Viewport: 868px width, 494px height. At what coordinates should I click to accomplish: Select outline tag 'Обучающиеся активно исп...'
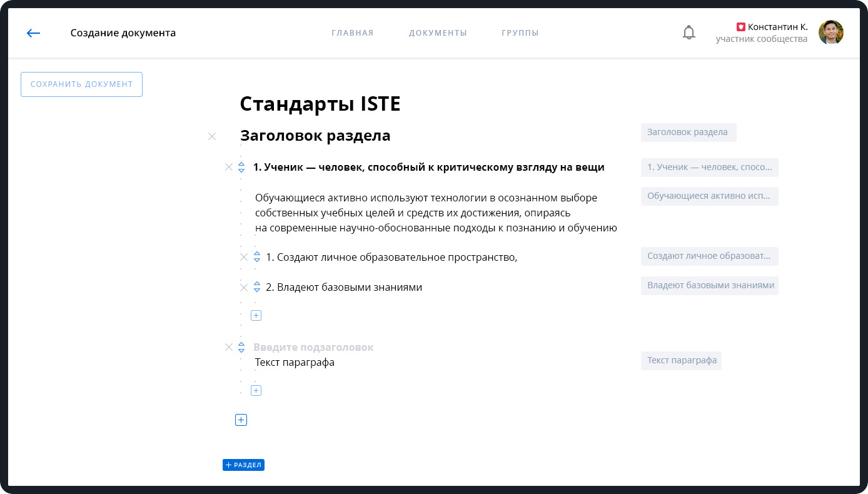point(710,196)
